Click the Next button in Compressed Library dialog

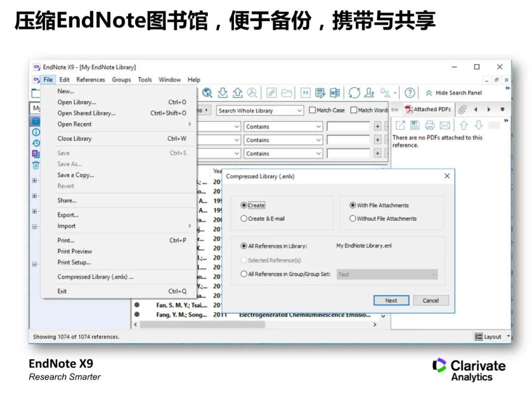tap(391, 300)
